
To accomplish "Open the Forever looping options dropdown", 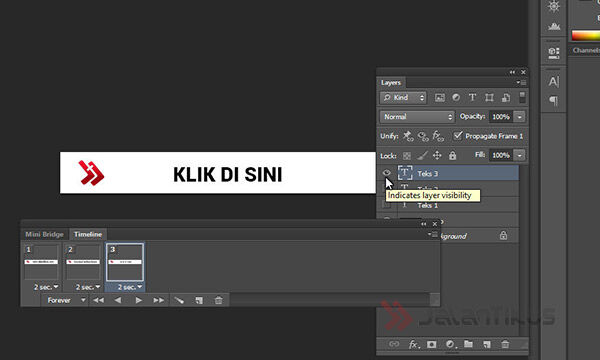I will pos(66,300).
